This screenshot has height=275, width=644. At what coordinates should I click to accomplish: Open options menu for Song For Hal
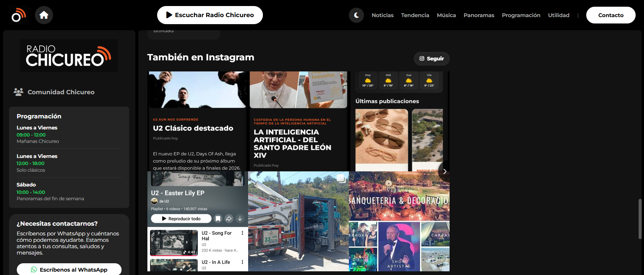coord(242,233)
